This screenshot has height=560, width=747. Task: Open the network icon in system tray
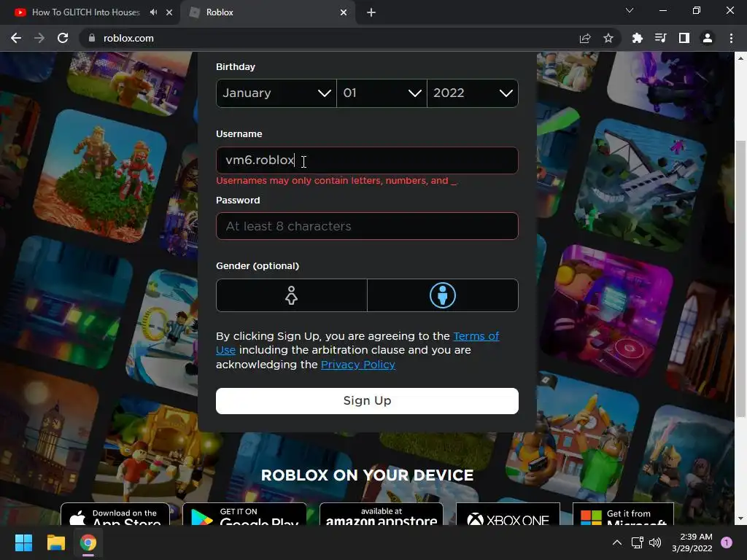pos(637,542)
